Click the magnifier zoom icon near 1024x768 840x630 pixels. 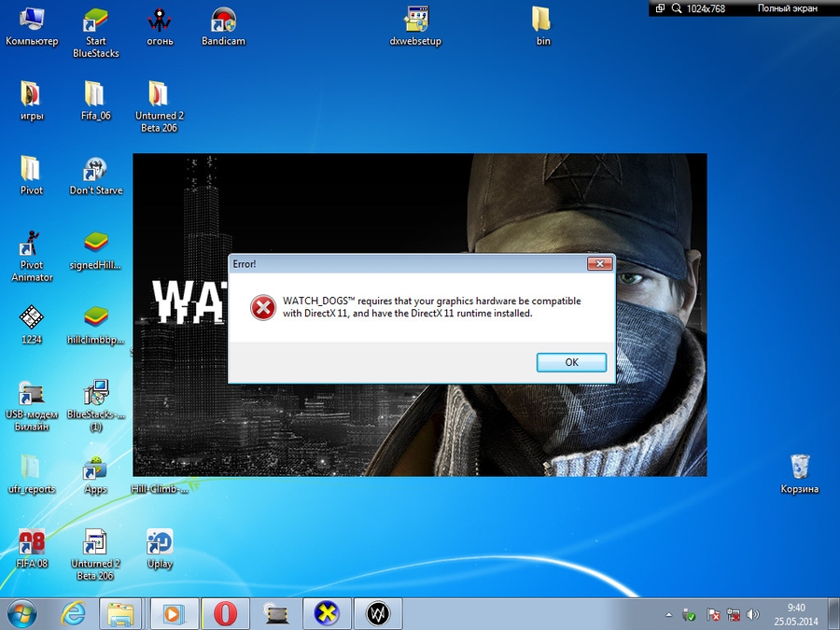click(x=676, y=8)
